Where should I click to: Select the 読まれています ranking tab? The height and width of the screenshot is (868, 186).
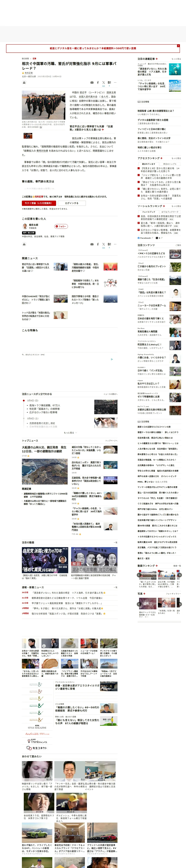148,164
